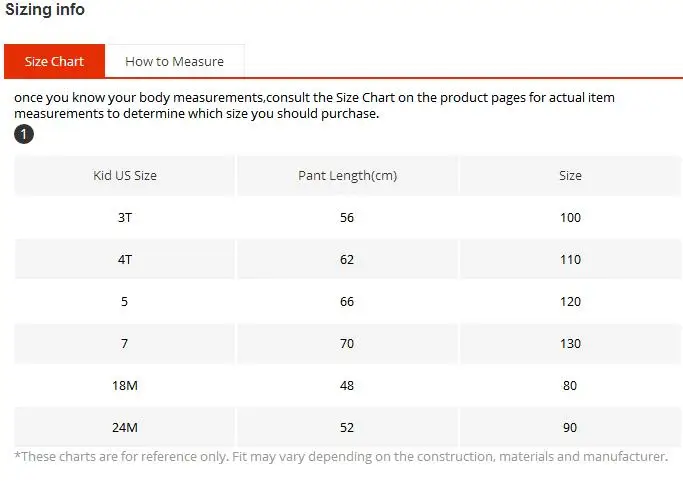The width and height of the screenshot is (683, 481).
Task: Select the Size Chart tab
Action: (x=54, y=61)
